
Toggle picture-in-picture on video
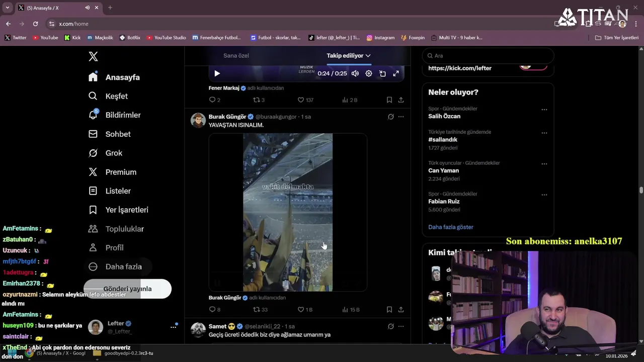(x=382, y=73)
